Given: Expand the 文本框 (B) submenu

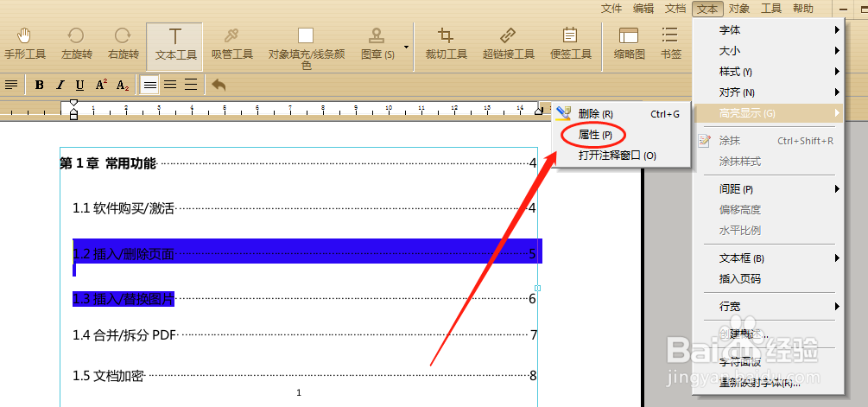Looking at the screenshot, I should (768, 258).
